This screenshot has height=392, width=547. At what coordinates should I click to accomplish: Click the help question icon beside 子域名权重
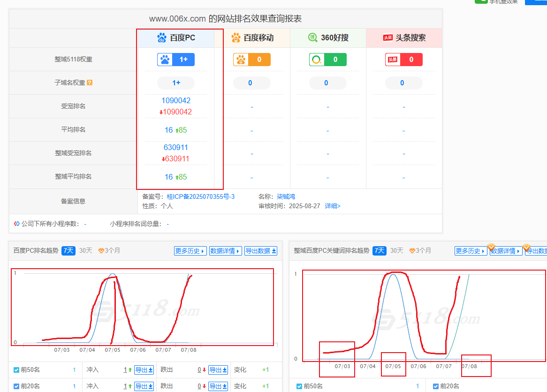(90, 83)
